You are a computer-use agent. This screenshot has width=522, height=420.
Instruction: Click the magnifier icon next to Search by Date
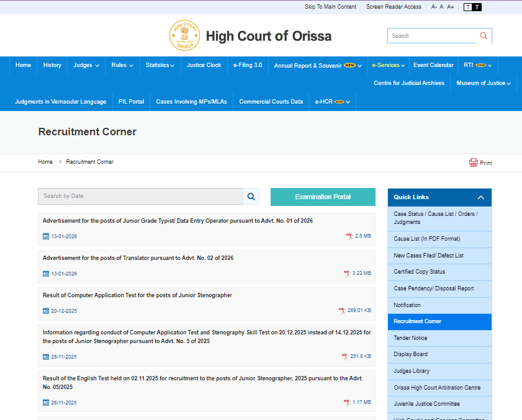click(x=251, y=196)
